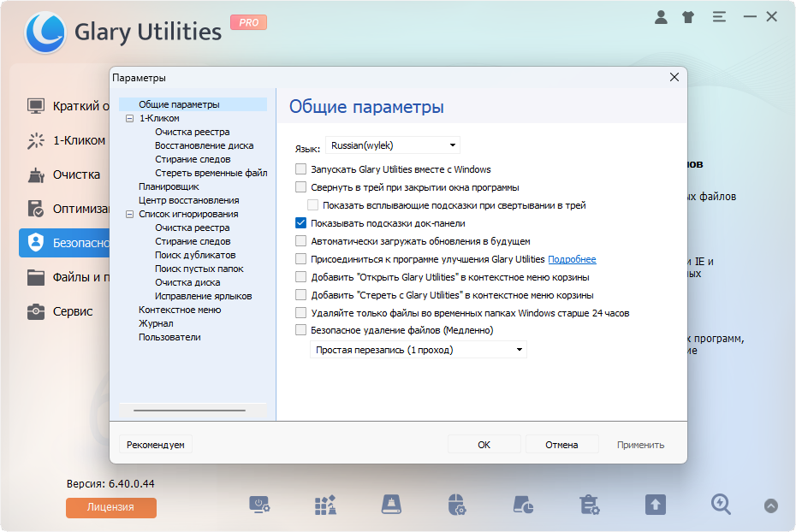Viewport: 796px width, 532px height.
Task: Collapse the bottom dock with the chevron button
Action: [771, 505]
